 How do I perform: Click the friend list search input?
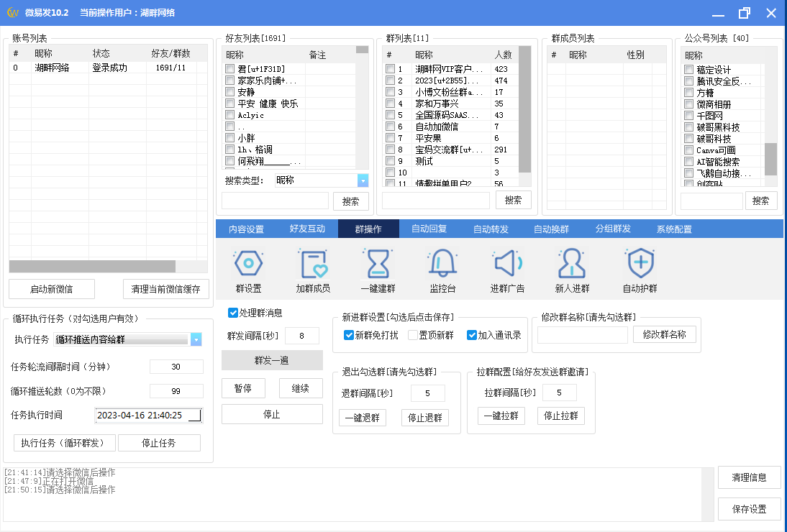tap(275, 201)
